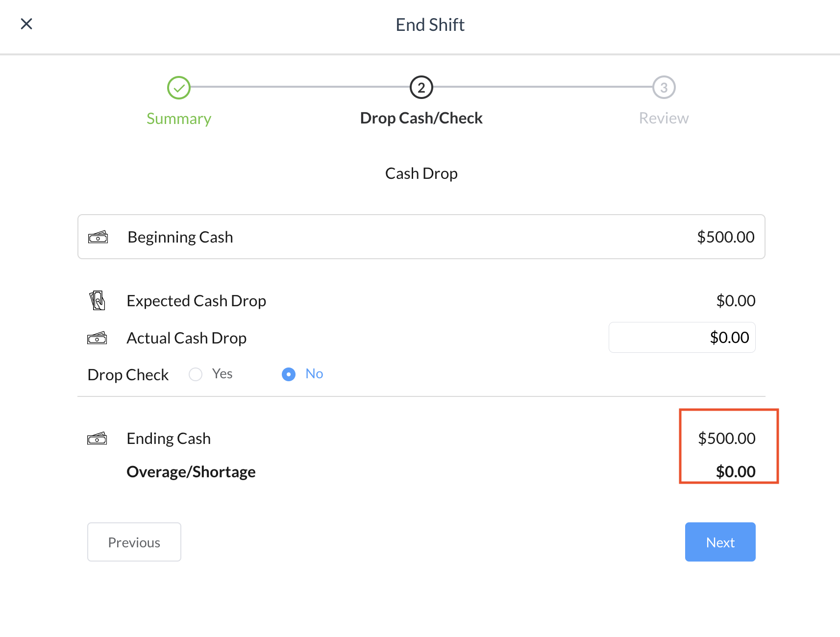Image resolution: width=840 pixels, height=637 pixels.
Task: Close the End Shift dialog
Action: pyautogui.click(x=26, y=24)
